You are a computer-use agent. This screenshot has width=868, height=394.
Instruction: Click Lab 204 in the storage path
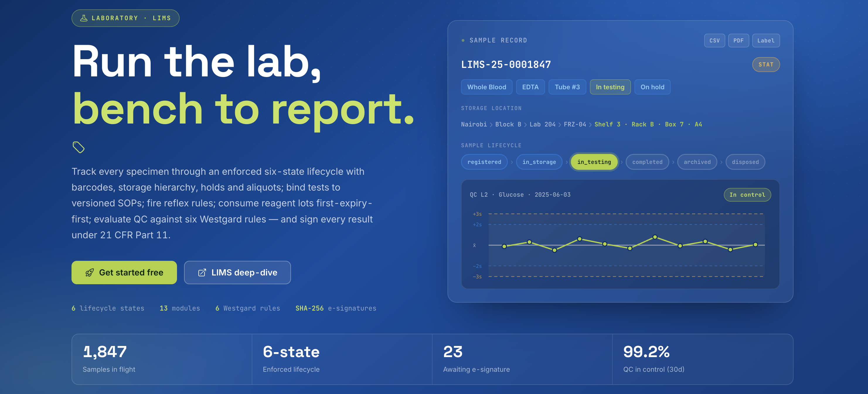542,124
